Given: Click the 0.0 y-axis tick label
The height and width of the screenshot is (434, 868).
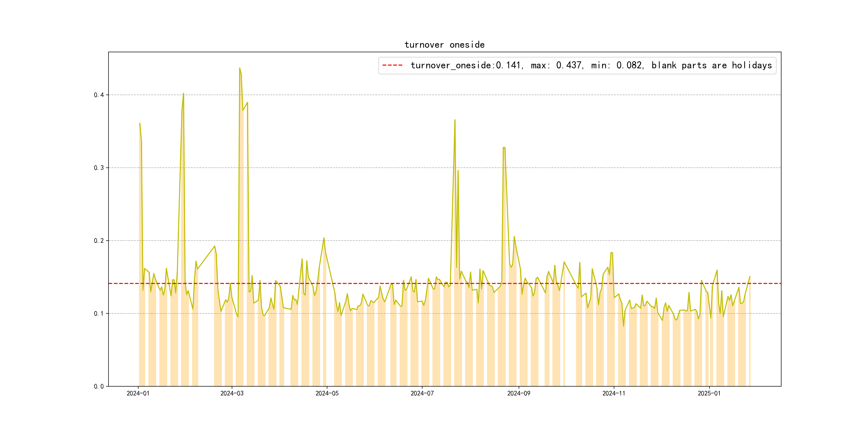Looking at the screenshot, I should [99, 386].
